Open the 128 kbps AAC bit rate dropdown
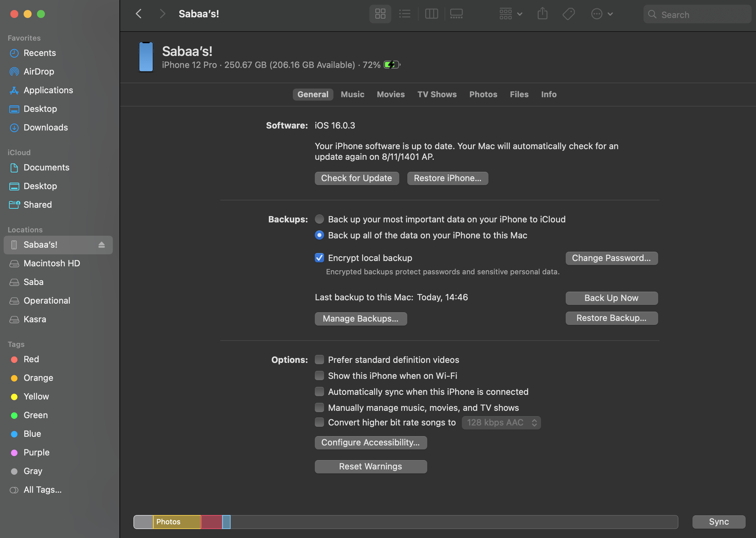This screenshot has height=538, width=756. 501,422
